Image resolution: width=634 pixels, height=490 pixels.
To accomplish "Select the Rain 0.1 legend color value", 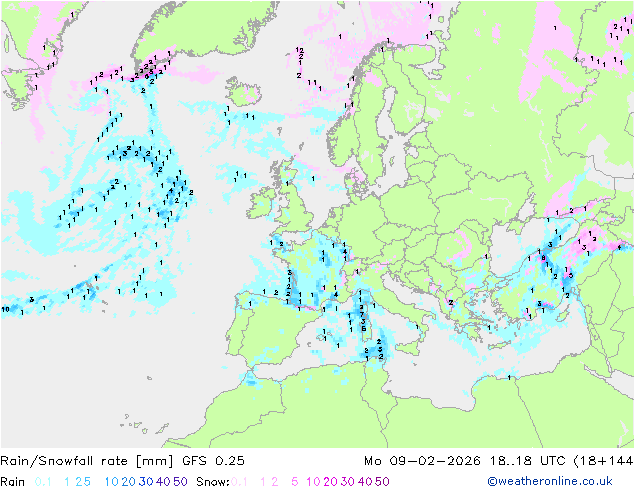I will click(x=43, y=482).
